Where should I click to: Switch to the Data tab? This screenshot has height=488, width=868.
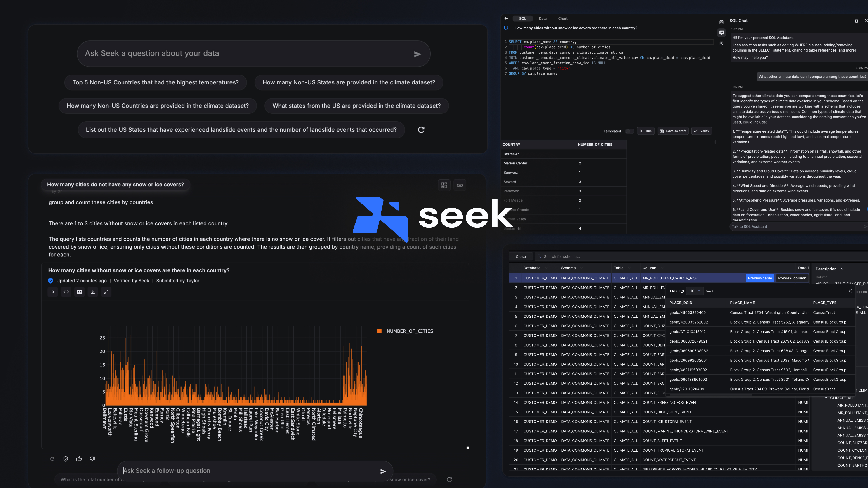click(542, 19)
